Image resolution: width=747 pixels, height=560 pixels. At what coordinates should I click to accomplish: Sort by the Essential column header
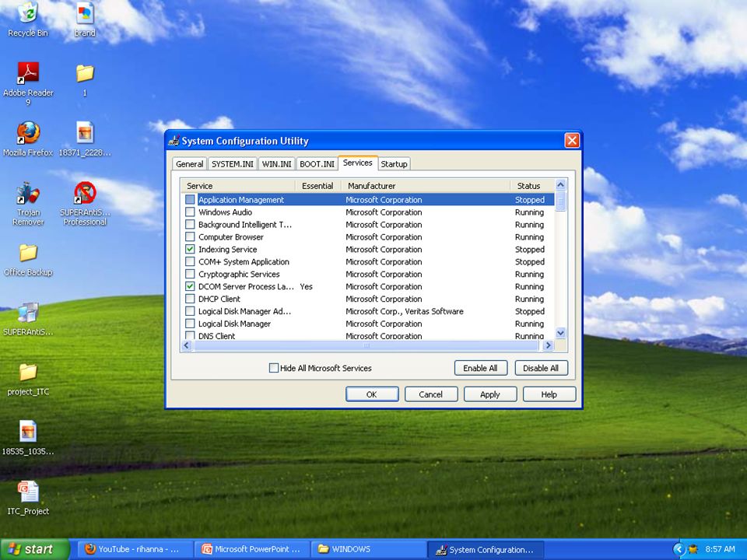[317, 186]
